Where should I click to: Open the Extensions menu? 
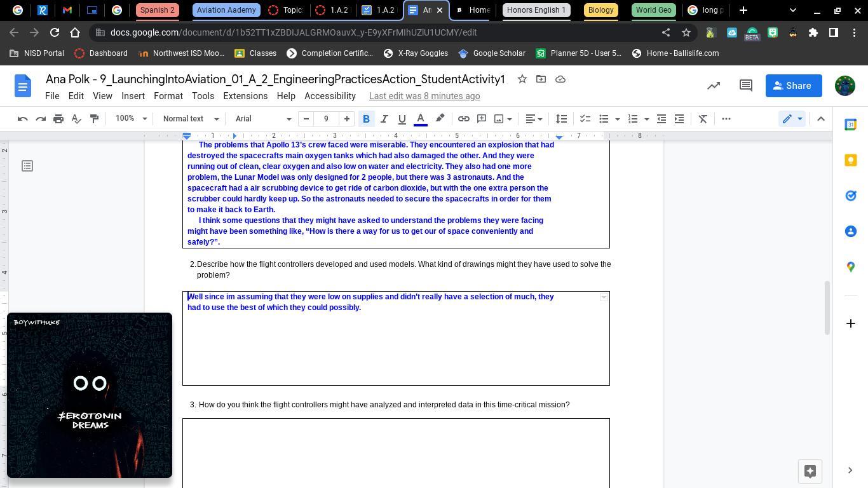(x=245, y=96)
